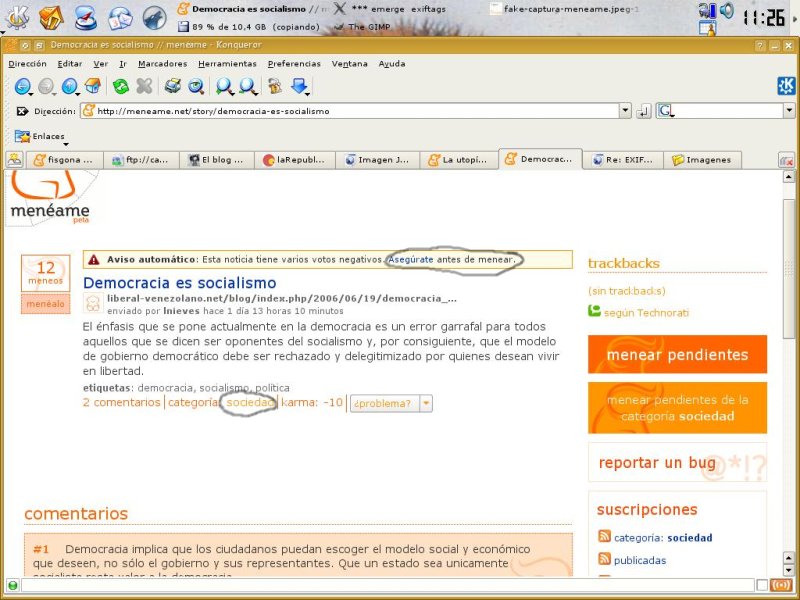
Task: Open a new tab with the tab-bar icon
Action: pyautogui.click(x=14, y=159)
